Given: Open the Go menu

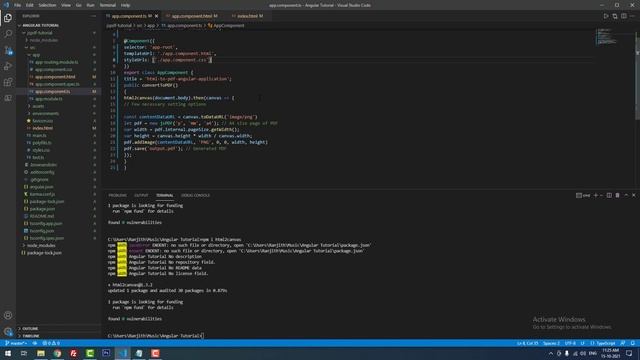Looking at the screenshot, I should pos(78,5).
